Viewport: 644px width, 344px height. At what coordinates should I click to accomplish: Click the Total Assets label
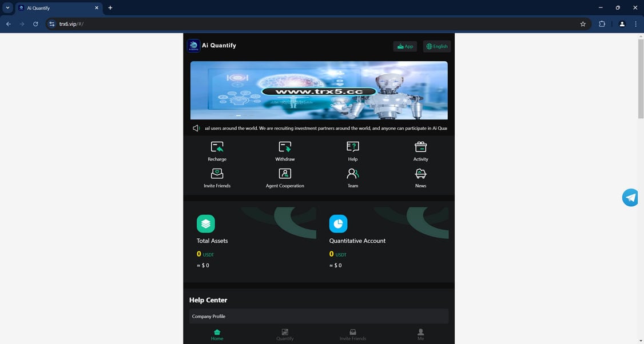(212, 241)
